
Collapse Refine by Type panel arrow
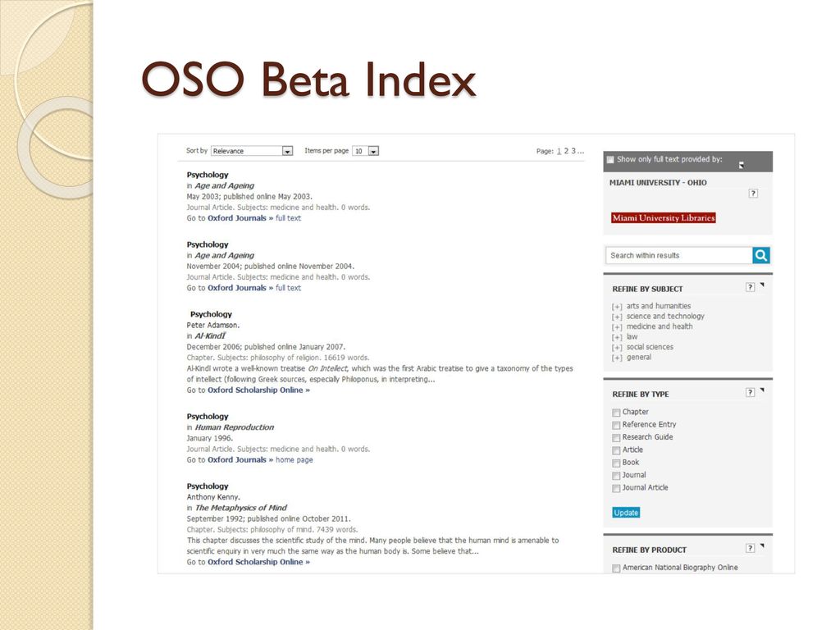tap(762, 390)
